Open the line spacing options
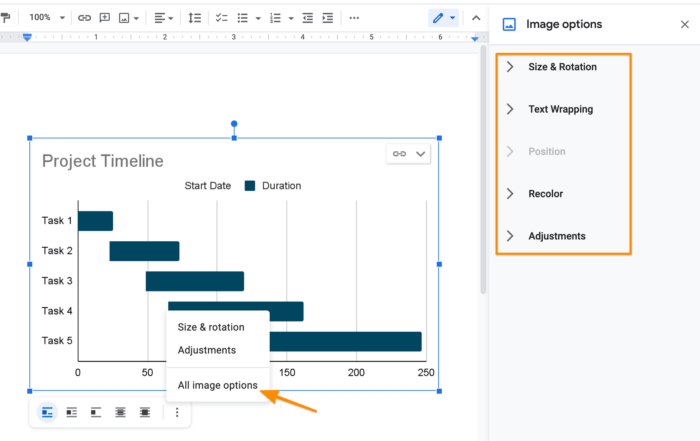This screenshot has width=700, height=441. (x=195, y=18)
